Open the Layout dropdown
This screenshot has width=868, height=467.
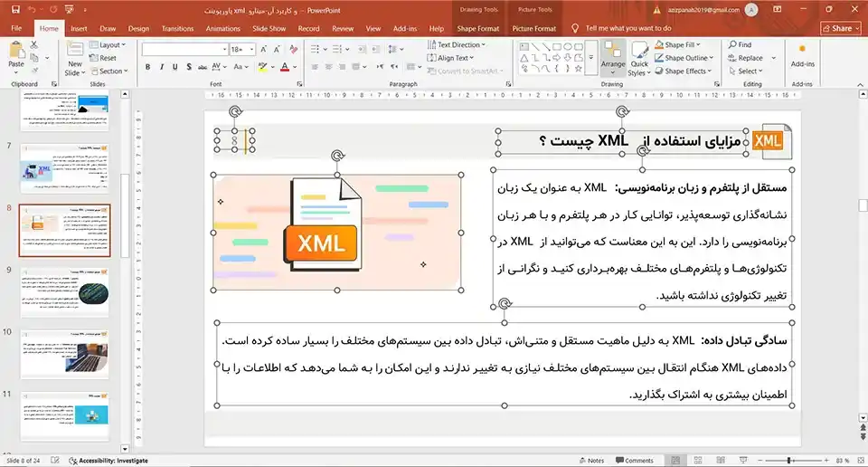coord(108,45)
